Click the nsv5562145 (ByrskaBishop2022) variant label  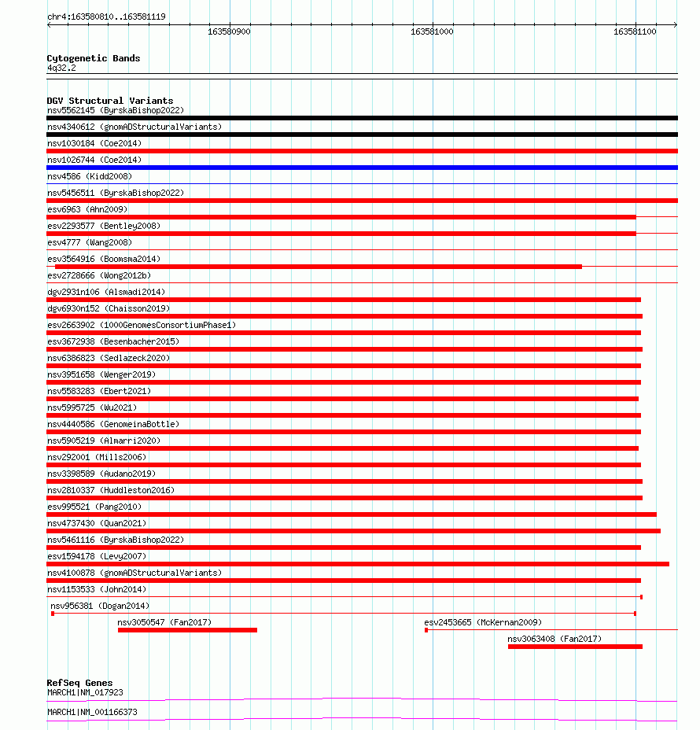(x=116, y=110)
